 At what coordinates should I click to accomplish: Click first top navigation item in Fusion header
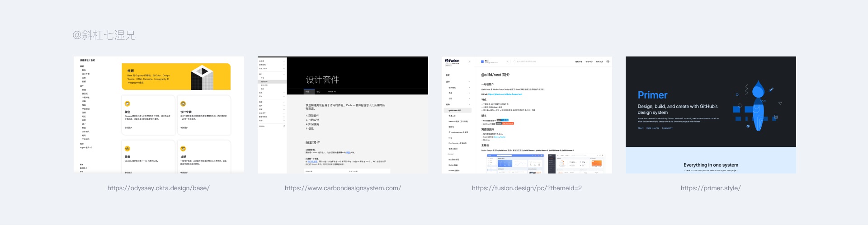point(579,61)
